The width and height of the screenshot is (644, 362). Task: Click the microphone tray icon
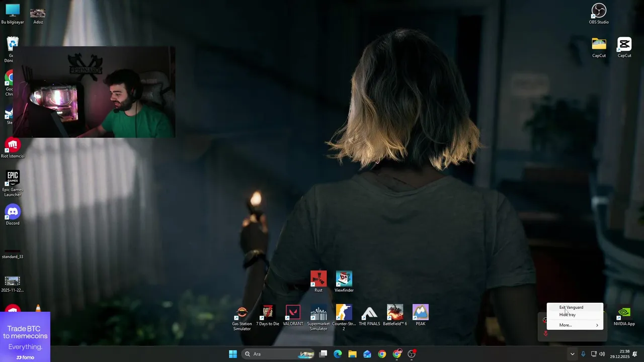583,354
